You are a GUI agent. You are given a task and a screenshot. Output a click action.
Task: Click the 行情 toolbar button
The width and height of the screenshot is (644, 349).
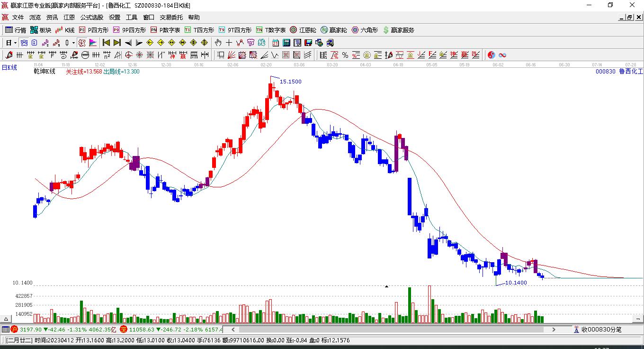pos(16,30)
